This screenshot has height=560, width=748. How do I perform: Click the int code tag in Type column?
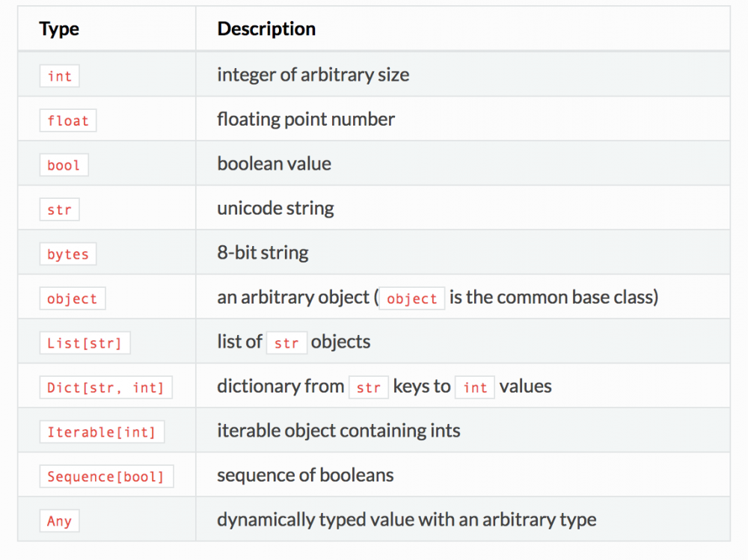pos(59,76)
